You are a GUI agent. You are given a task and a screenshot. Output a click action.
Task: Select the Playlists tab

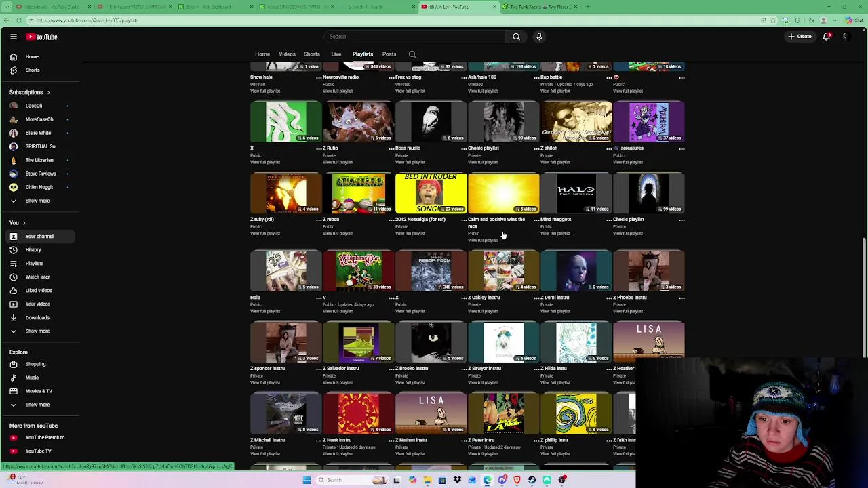point(363,54)
